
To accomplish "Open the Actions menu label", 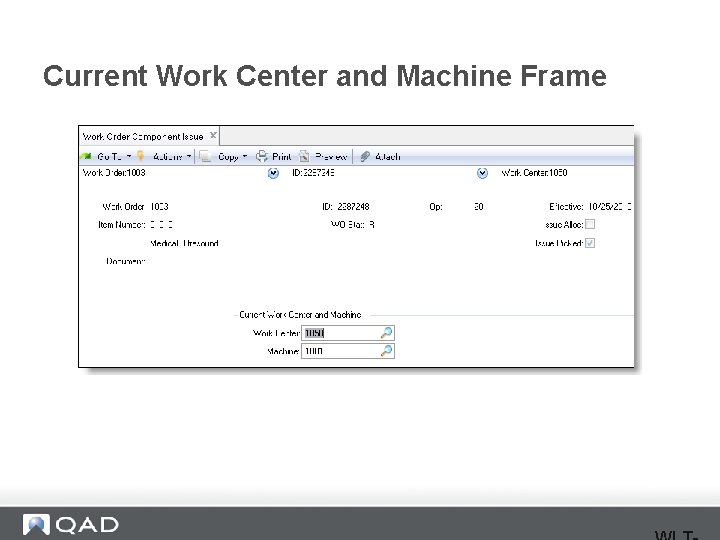I will pos(168,157).
